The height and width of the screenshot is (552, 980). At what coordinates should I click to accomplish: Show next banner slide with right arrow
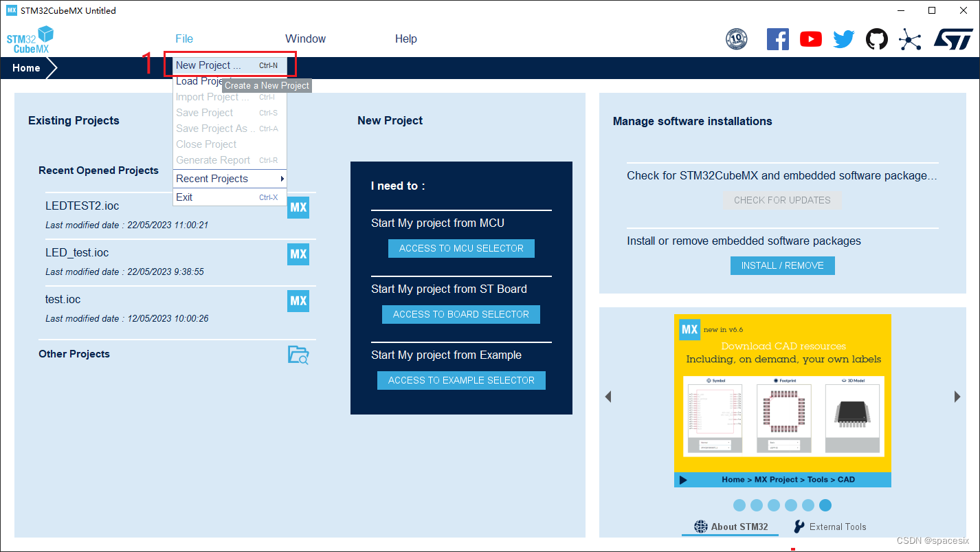click(x=957, y=397)
